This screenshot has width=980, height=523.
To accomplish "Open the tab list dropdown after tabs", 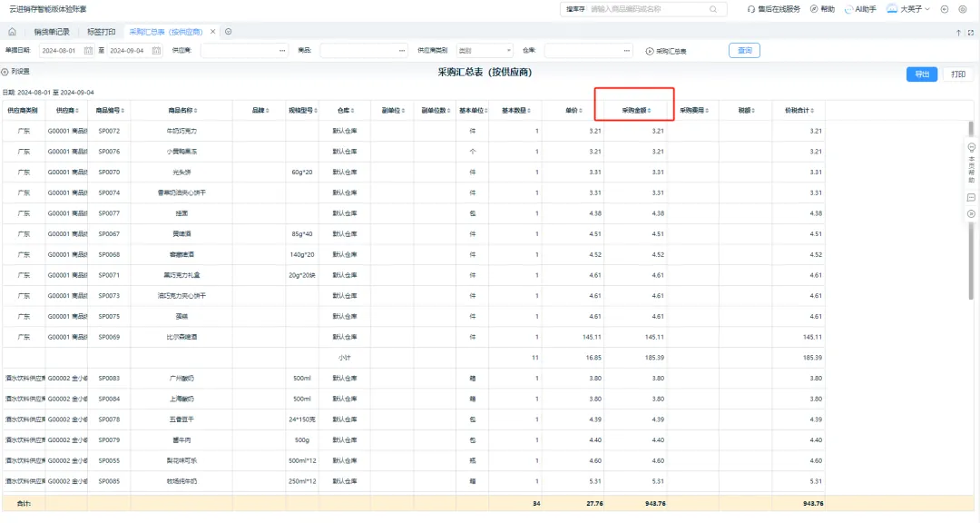I will point(228,32).
